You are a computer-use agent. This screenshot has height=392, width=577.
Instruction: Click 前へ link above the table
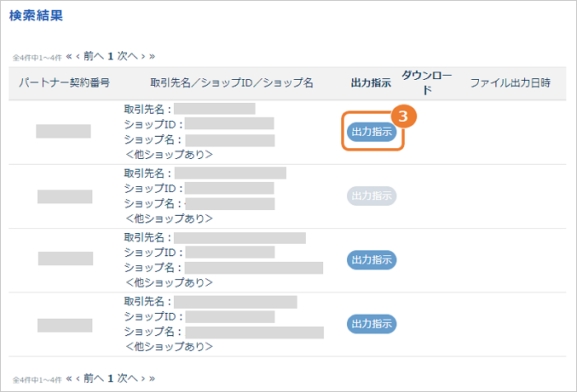click(94, 56)
